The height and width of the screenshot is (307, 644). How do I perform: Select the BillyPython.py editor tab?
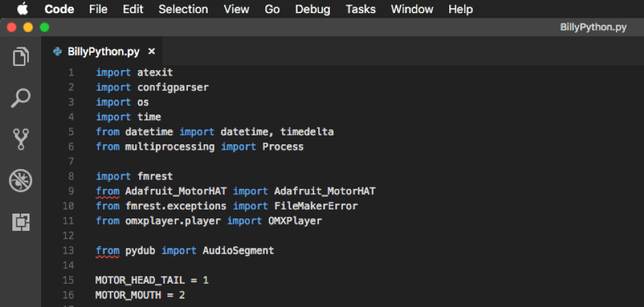click(102, 52)
